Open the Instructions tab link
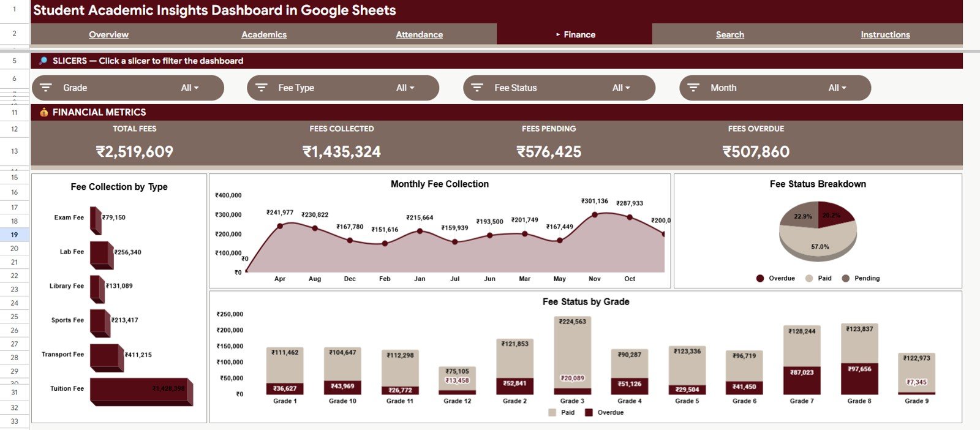The width and height of the screenshot is (980, 430). [x=885, y=34]
